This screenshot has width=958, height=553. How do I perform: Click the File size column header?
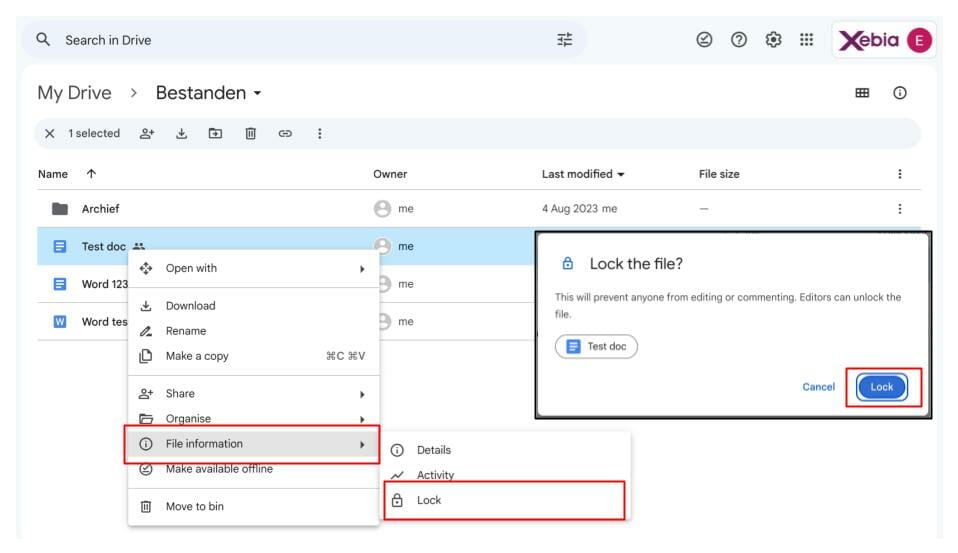(x=718, y=174)
